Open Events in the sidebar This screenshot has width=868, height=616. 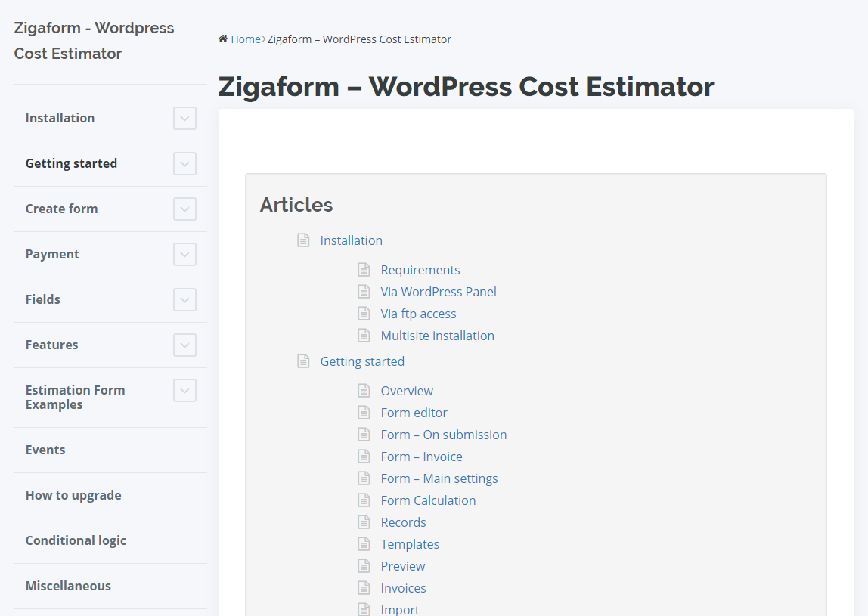45,450
